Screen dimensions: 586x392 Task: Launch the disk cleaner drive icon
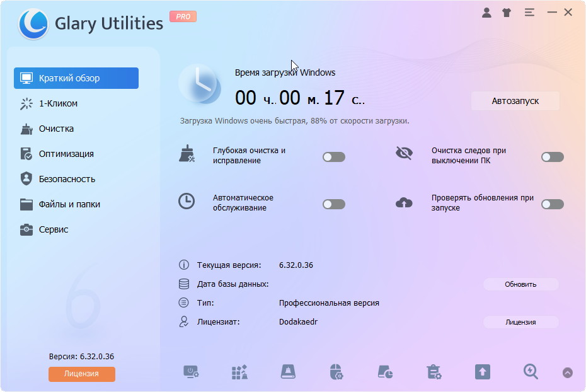coord(288,372)
